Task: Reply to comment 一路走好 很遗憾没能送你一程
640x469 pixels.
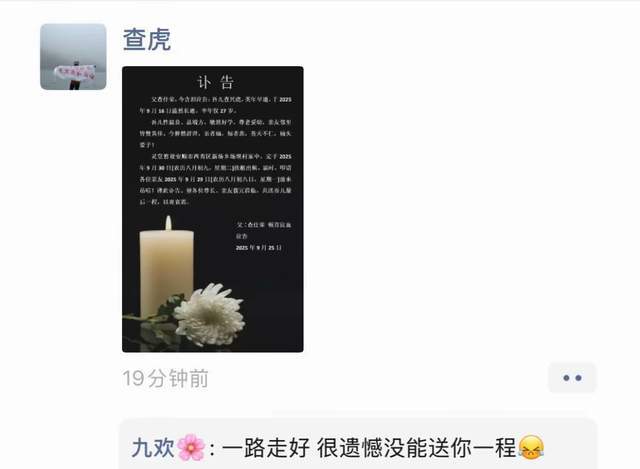Action: tap(358, 445)
